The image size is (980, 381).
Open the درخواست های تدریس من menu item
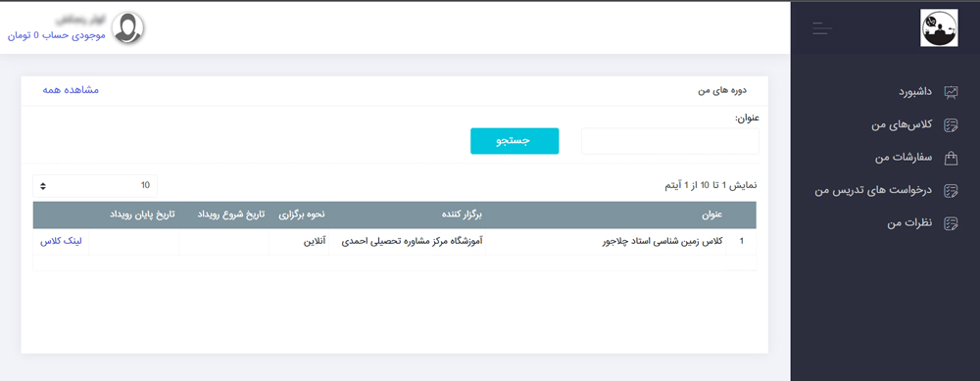(x=873, y=190)
